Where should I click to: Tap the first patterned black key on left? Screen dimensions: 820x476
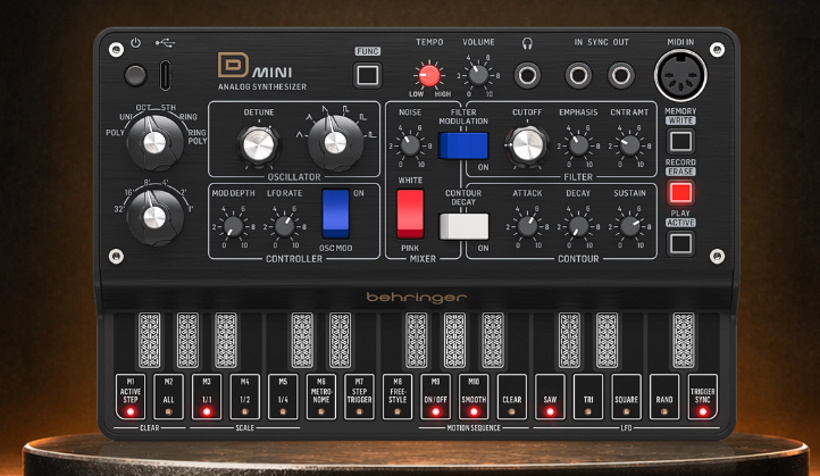[x=149, y=340]
